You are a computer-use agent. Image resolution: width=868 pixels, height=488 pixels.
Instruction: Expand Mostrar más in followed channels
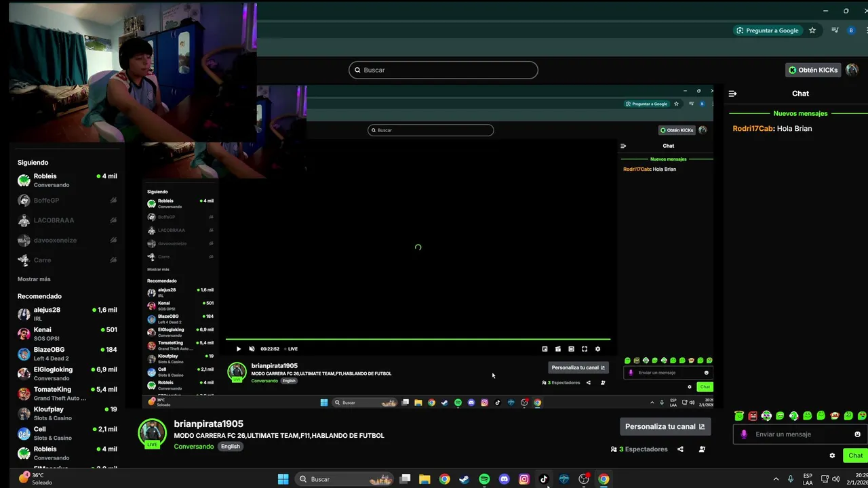pos(34,279)
